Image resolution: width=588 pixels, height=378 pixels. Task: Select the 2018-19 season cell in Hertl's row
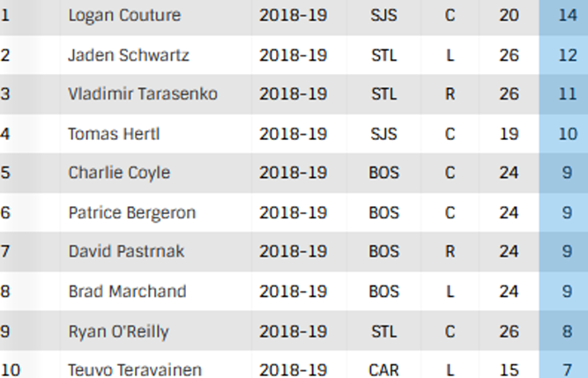coord(294,134)
